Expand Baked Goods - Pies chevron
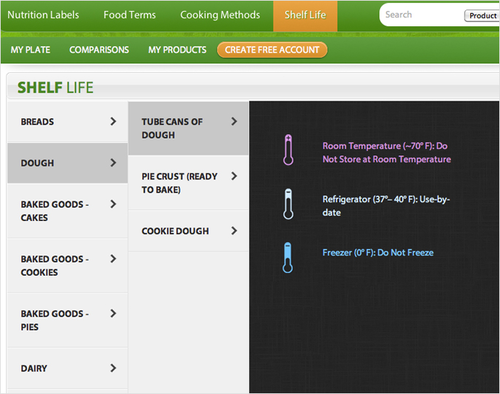500x394 pixels. pyautogui.click(x=113, y=313)
